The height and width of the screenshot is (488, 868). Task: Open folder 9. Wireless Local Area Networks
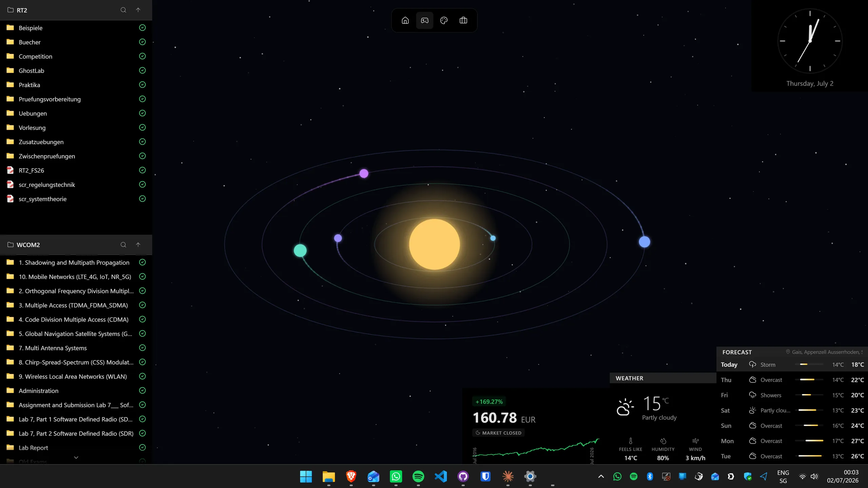coord(76,376)
